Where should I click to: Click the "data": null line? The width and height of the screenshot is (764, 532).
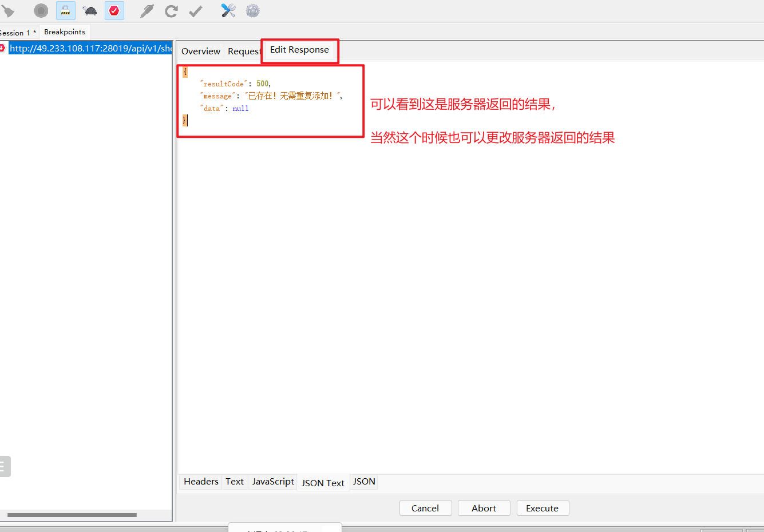pyautogui.click(x=224, y=108)
